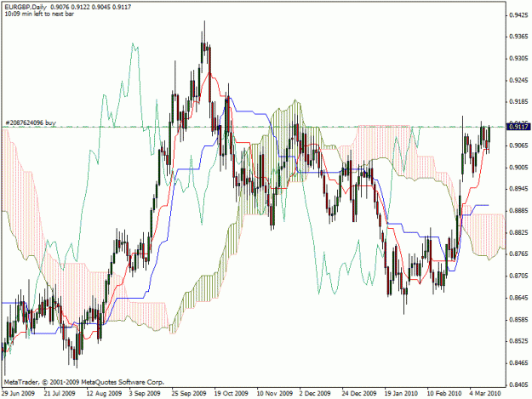Click the 0.9065 price axis label
The width and height of the screenshot is (532, 399).
pyautogui.click(x=519, y=145)
